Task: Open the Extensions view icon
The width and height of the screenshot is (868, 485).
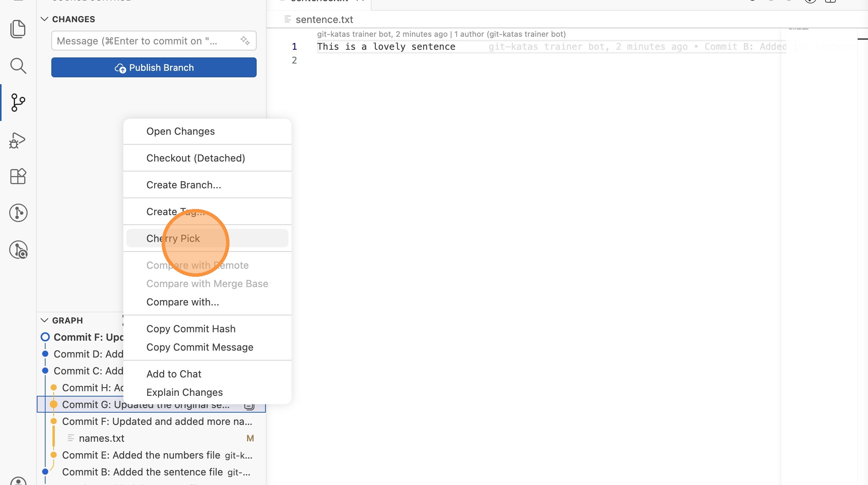Action: (x=18, y=176)
